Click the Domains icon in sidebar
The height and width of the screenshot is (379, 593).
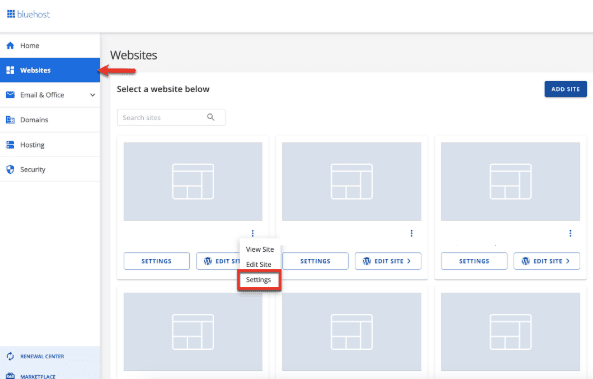point(10,120)
